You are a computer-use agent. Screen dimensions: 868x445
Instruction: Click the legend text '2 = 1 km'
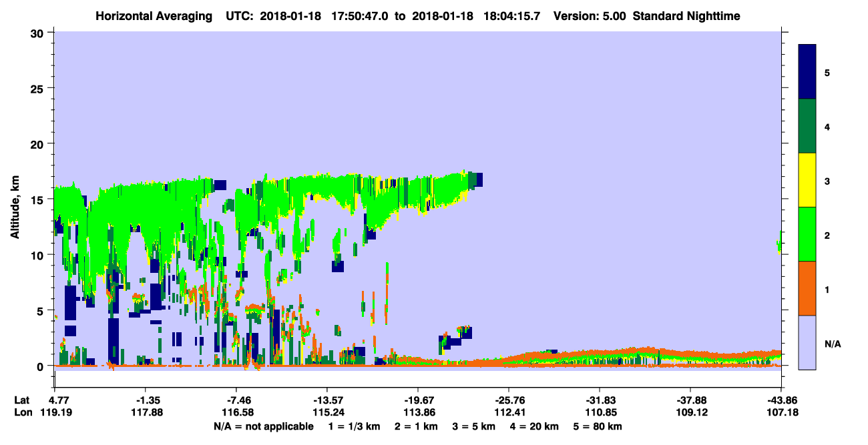pos(417,426)
